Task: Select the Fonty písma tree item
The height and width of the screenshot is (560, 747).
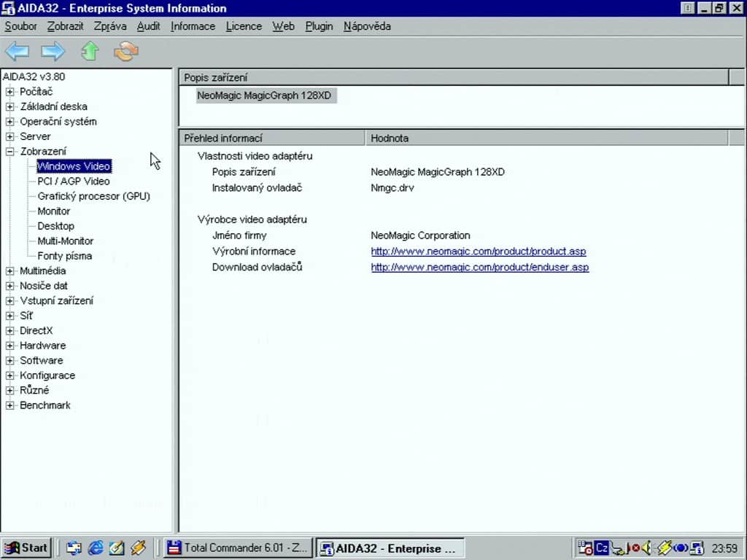Action: (x=65, y=256)
